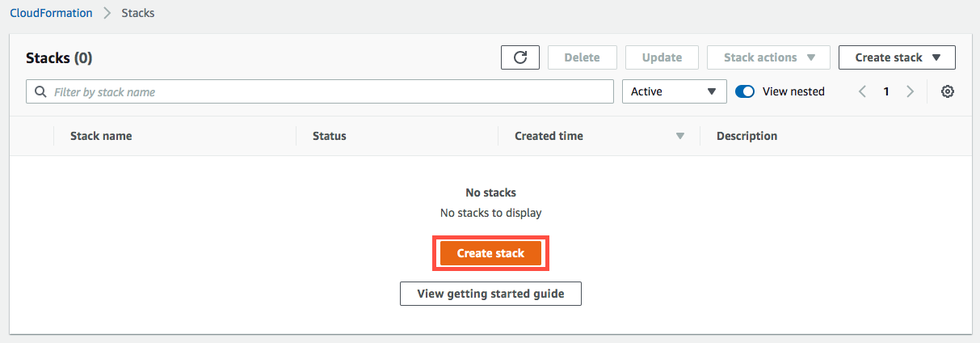The height and width of the screenshot is (343, 980).
Task: Go to the next page arrow
Action: pos(911,92)
